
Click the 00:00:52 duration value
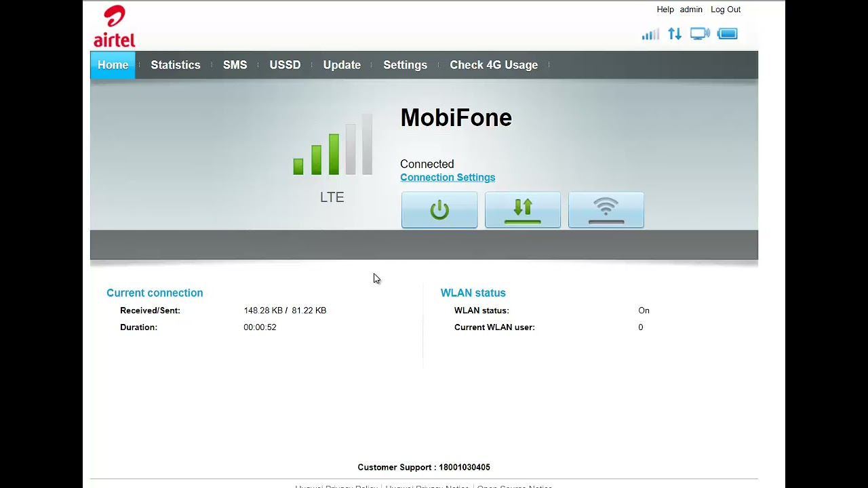[260, 327]
